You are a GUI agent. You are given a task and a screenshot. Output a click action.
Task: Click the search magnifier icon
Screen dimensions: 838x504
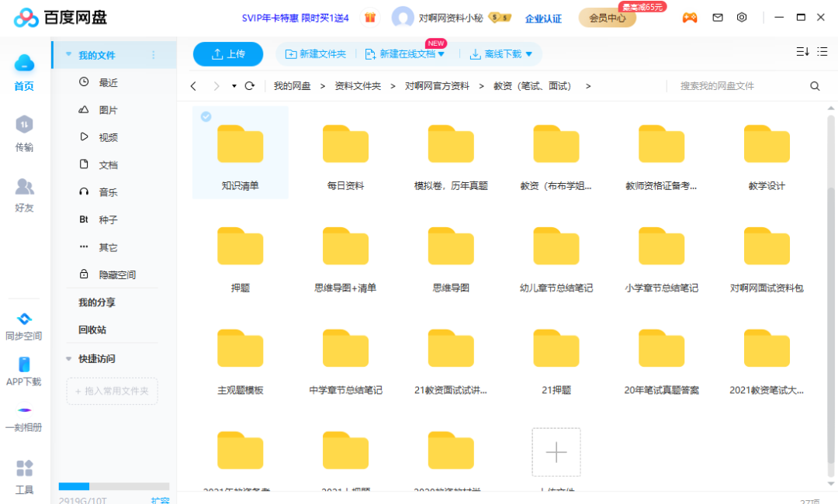click(815, 86)
